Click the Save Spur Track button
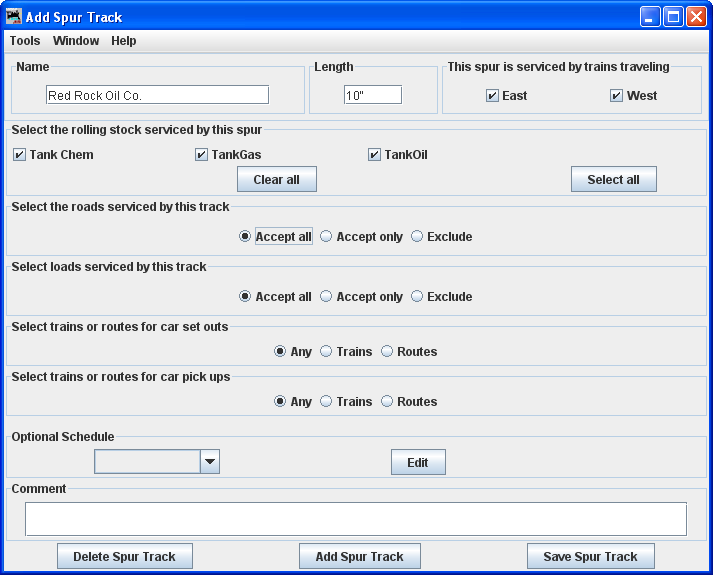The height and width of the screenshot is (575, 713). [590, 557]
